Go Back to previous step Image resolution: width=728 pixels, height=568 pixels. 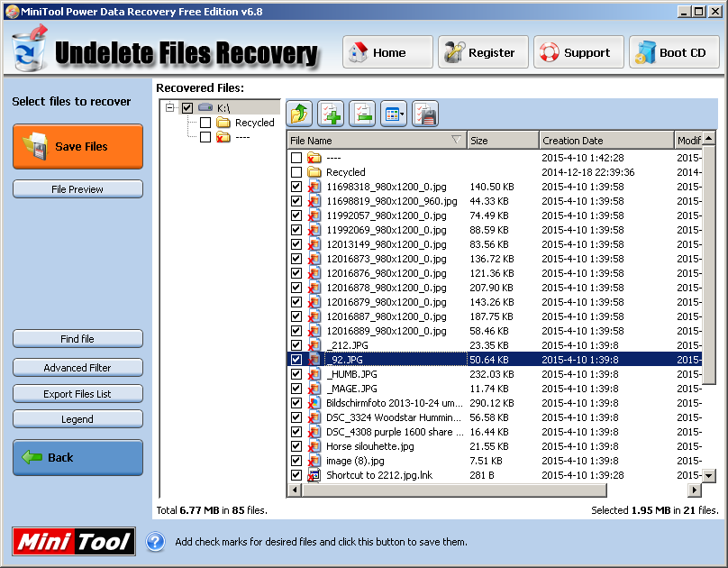pyautogui.click(x=77, y=457)
